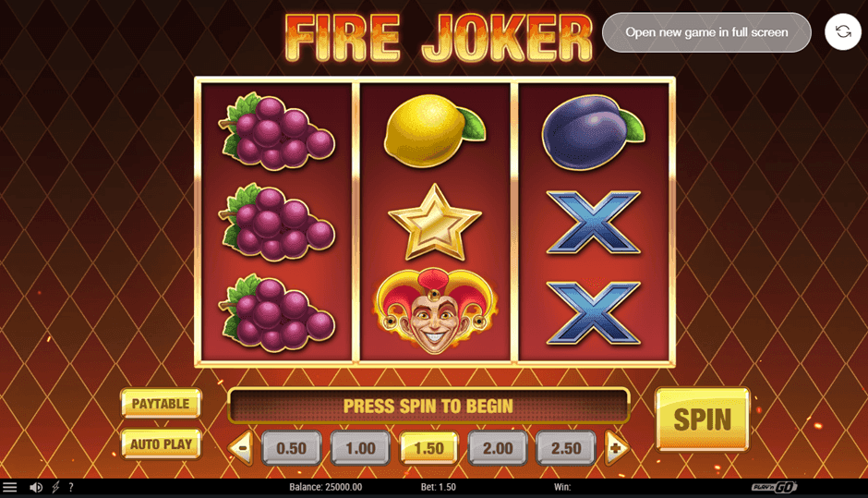The width and height of the screenshot is (868, 498).
Task: Start AUTO PLAY mode
Action: coord(161,444)
